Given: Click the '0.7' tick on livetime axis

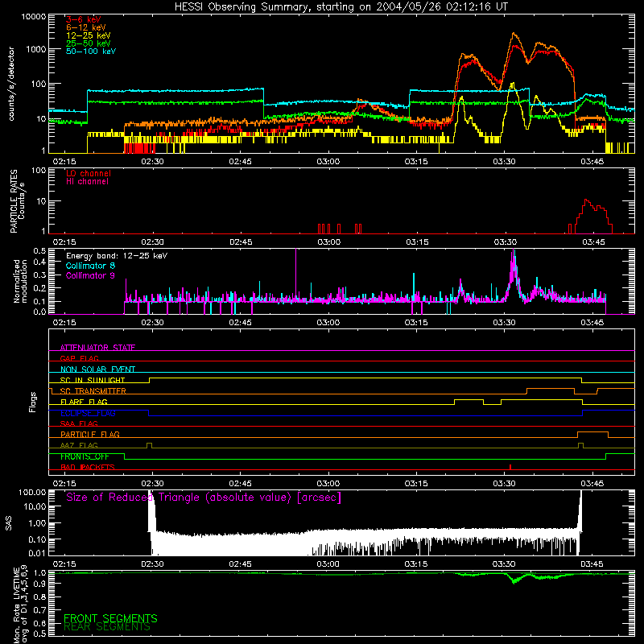Looking at the screenshot, I should 39,609.
